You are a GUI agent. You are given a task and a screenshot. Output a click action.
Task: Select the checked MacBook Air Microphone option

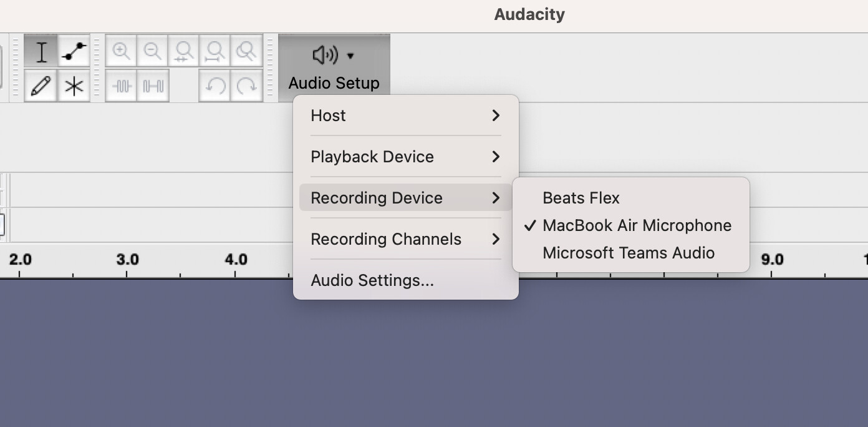coord(637,225)
